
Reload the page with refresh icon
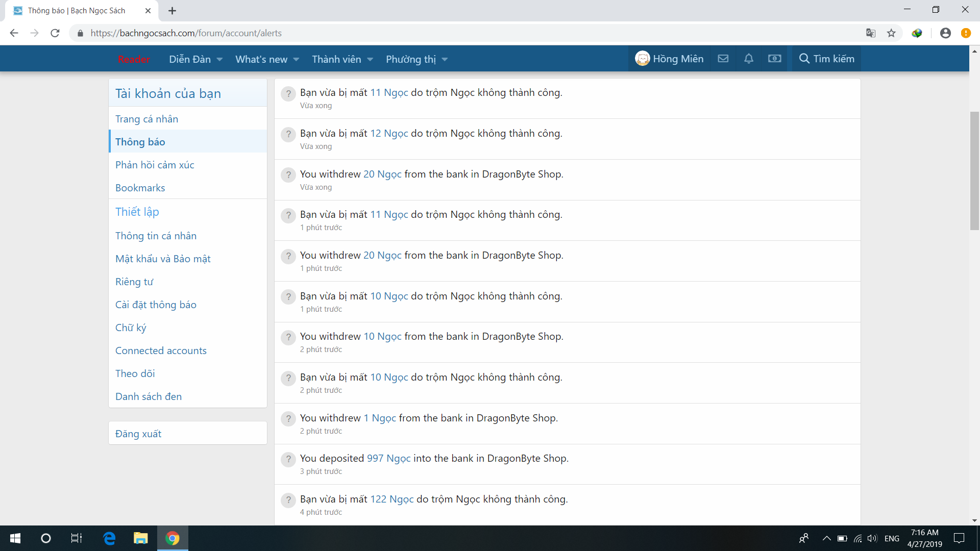coord(55,33)
